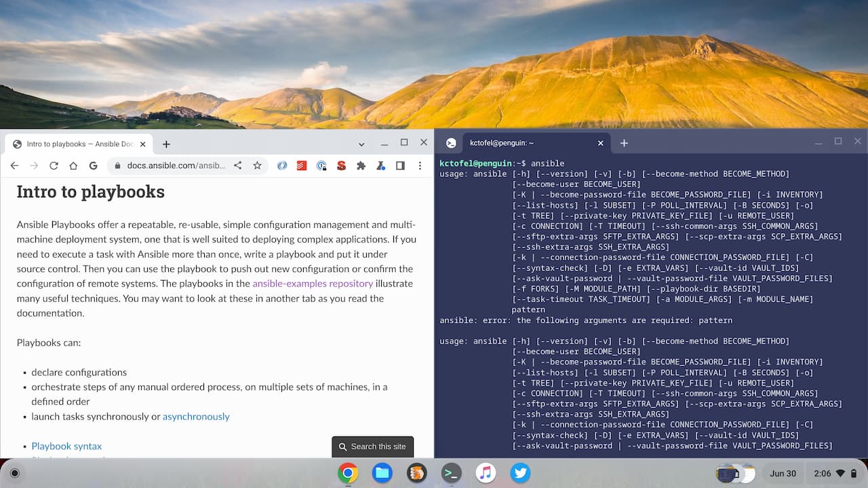
Task: Click the Wi-Fi status icon
Action: [841, 473]
